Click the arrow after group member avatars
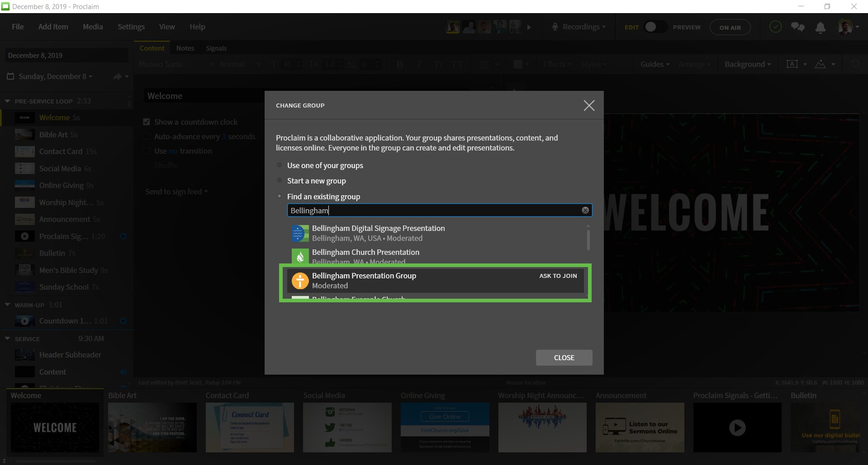Viewport: 868px width, 465px height. coord(529,27)
